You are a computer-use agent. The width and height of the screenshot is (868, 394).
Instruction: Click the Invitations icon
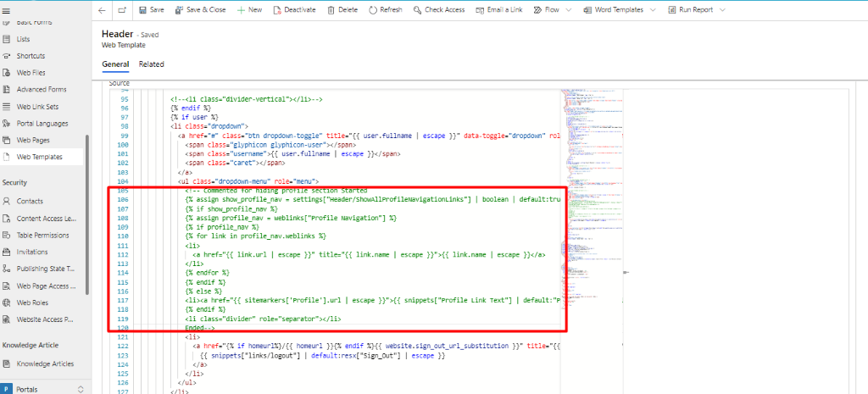(x=7, y=252)
